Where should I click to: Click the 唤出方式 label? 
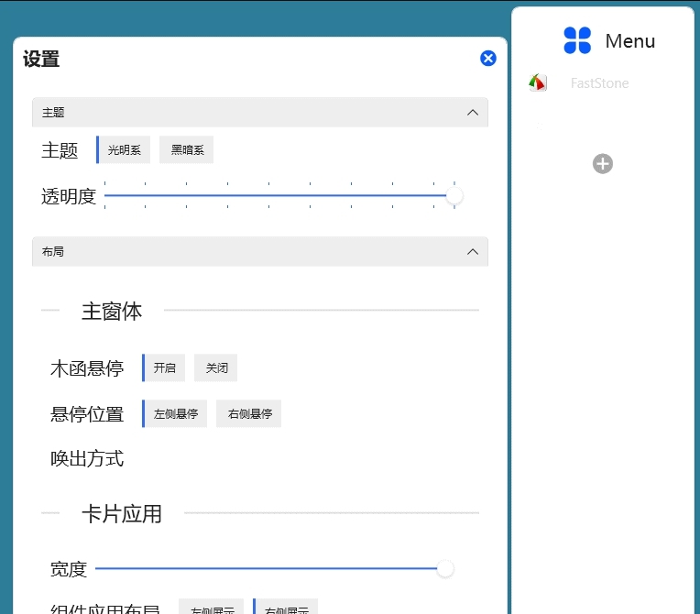click(87, 458)
